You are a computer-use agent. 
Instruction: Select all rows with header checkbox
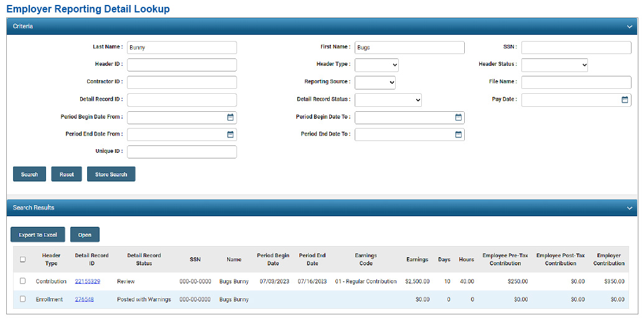pyautogui.click(x=23, y=260)
